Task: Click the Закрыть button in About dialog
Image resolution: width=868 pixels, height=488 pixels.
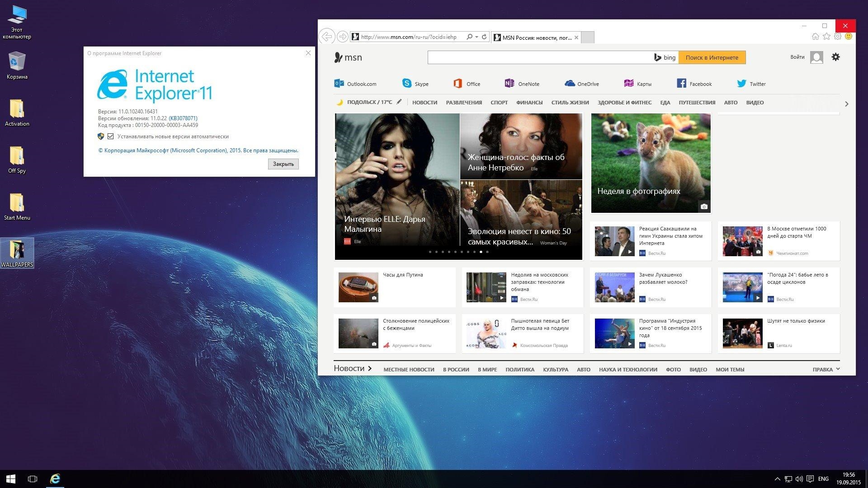Action: [283, 164]
